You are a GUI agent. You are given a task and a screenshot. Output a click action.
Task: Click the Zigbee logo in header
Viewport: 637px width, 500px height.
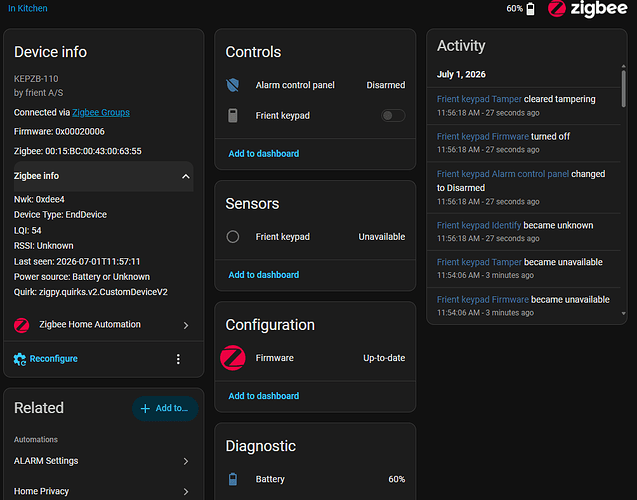(x=587, y=9)
